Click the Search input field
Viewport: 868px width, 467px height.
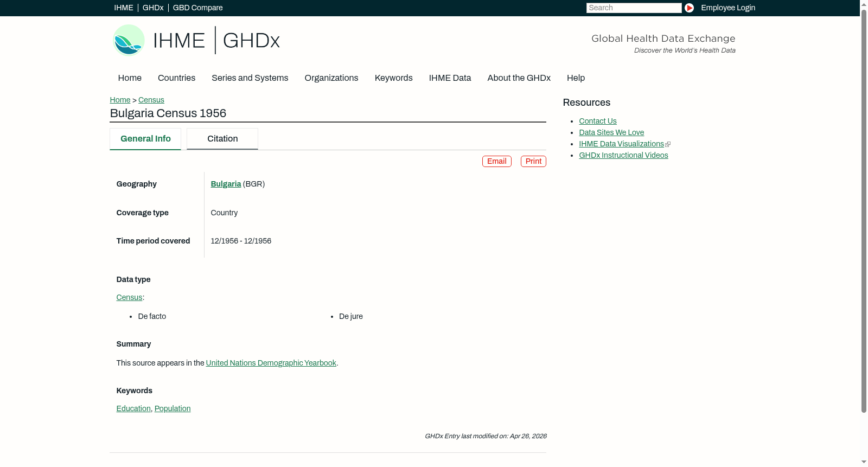tap(634, 8)
